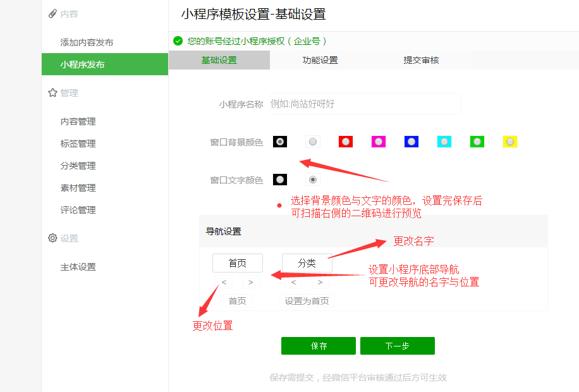The height and width of the screenshot is (392, 579).
Task: Go to 素材管理
Action: coord(78,188)
